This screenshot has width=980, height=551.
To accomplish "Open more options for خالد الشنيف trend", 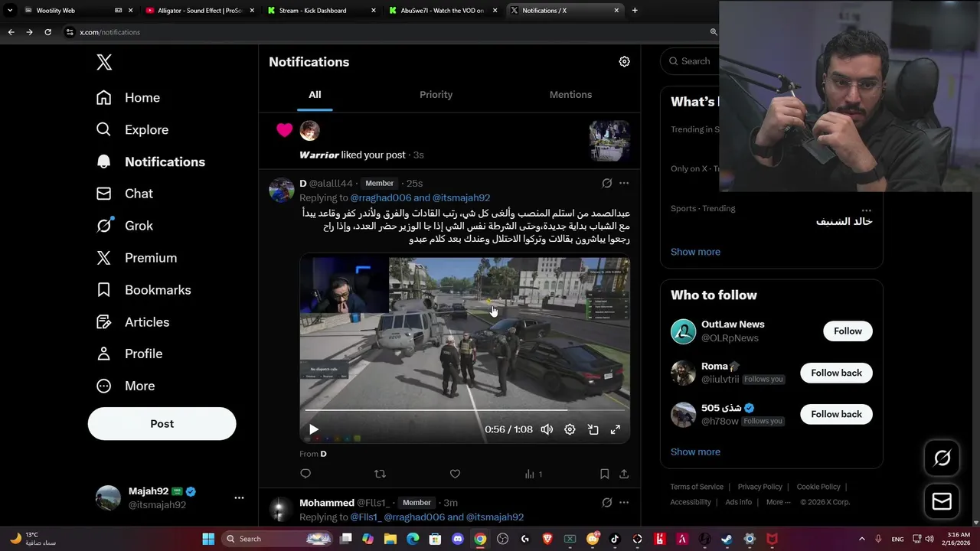I will click(866, 210).
